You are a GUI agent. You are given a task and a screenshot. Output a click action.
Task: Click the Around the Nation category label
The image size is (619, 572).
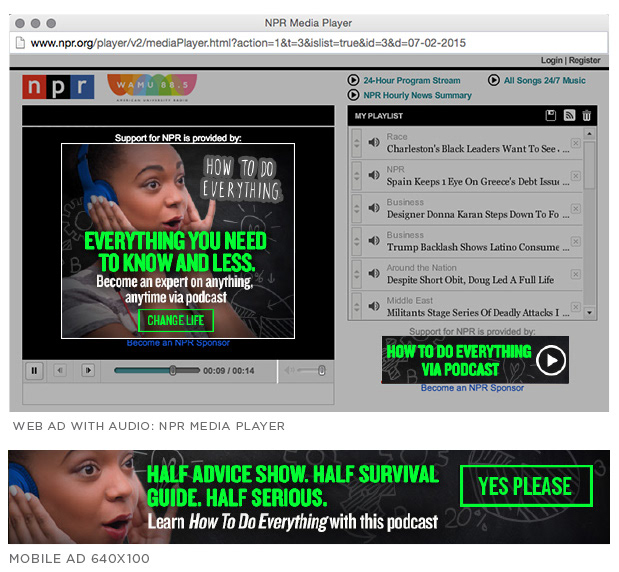(421, 268)
